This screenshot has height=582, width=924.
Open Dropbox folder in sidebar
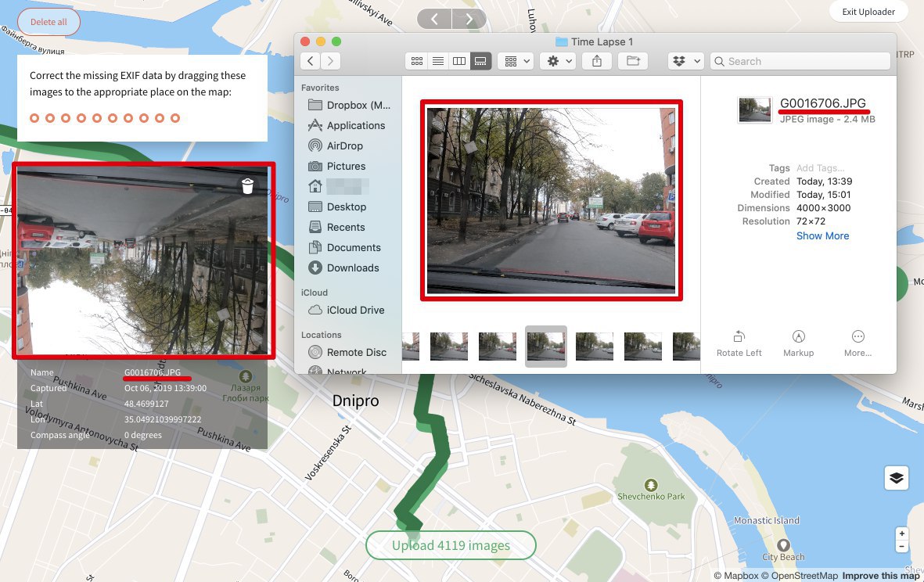pos(349,105)
